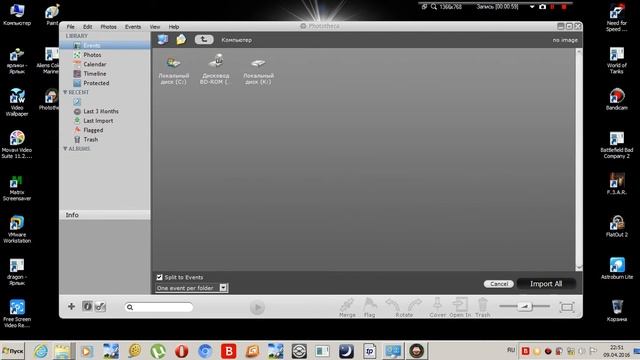
Task: Open VMware Workstation desktop shortcut
Action: click(17, 229)
